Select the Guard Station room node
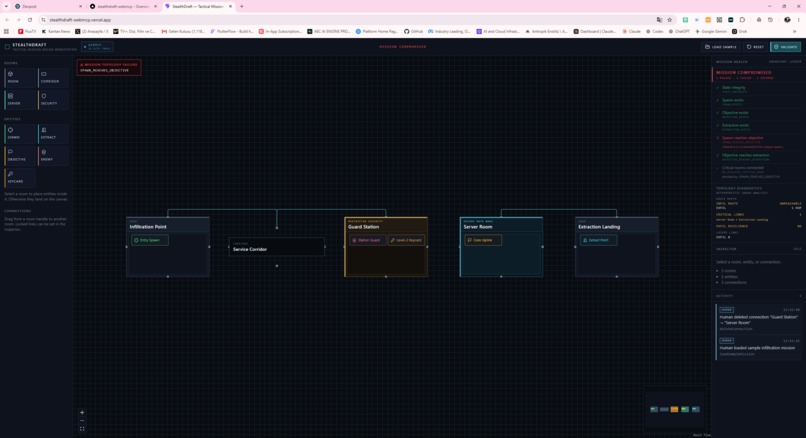 click(386, 247)
